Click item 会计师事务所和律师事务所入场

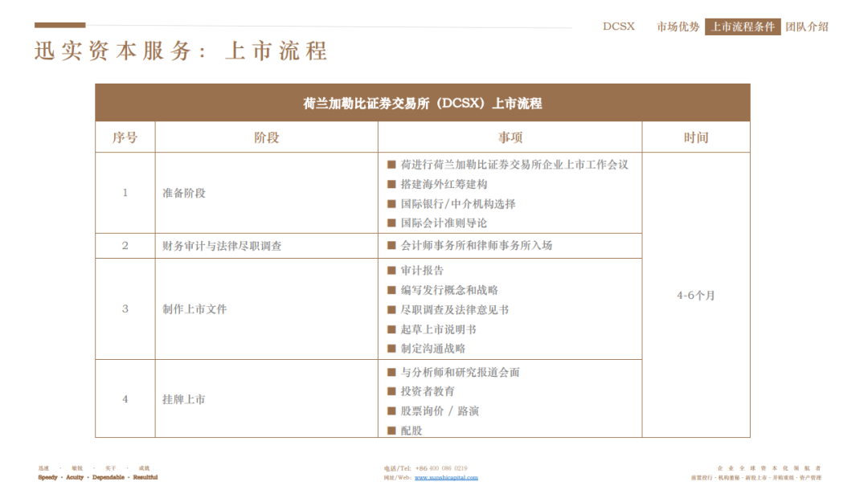click(x=476, y=245)
